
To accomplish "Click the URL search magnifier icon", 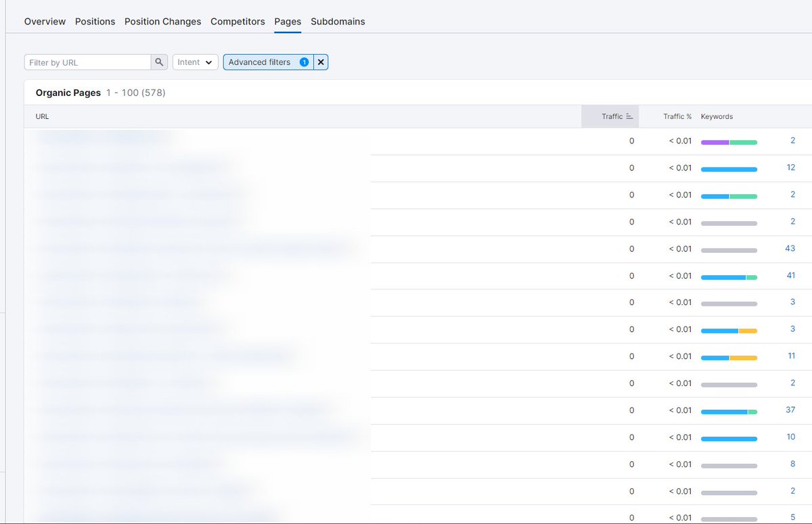I will click(x=159, y=62).
